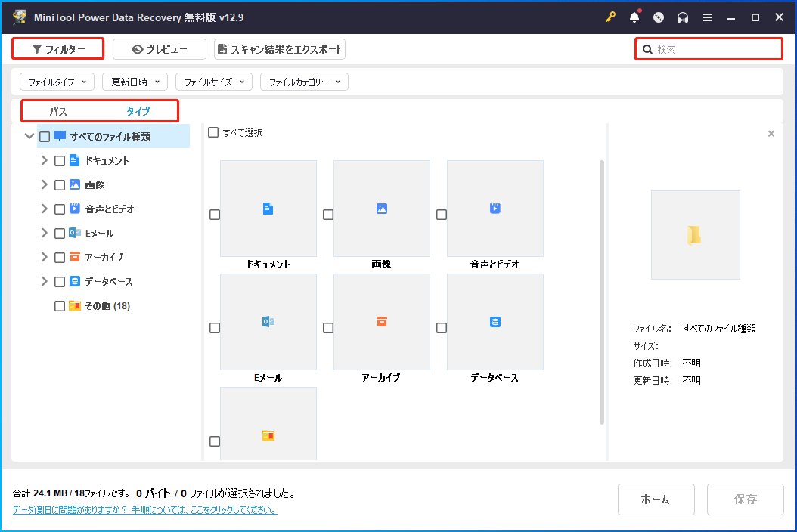Open the Eメール thumbnail tile

point(268,322)
